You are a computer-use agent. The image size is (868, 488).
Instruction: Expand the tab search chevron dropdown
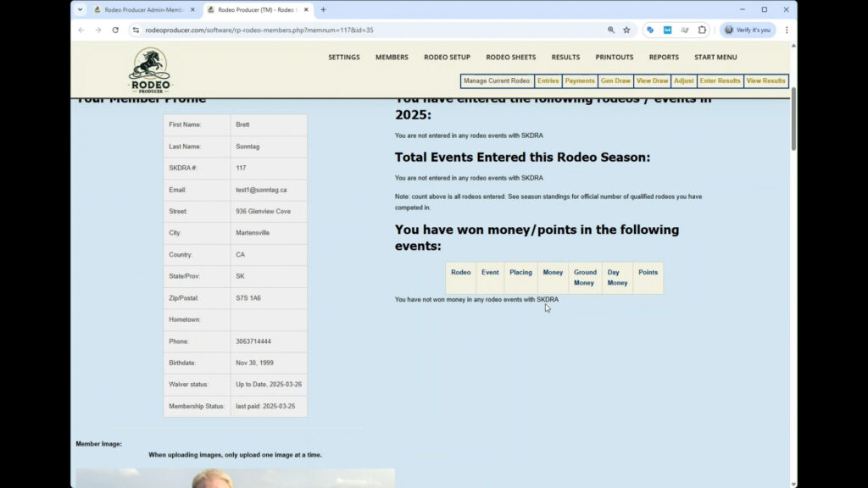pos(79,10)
